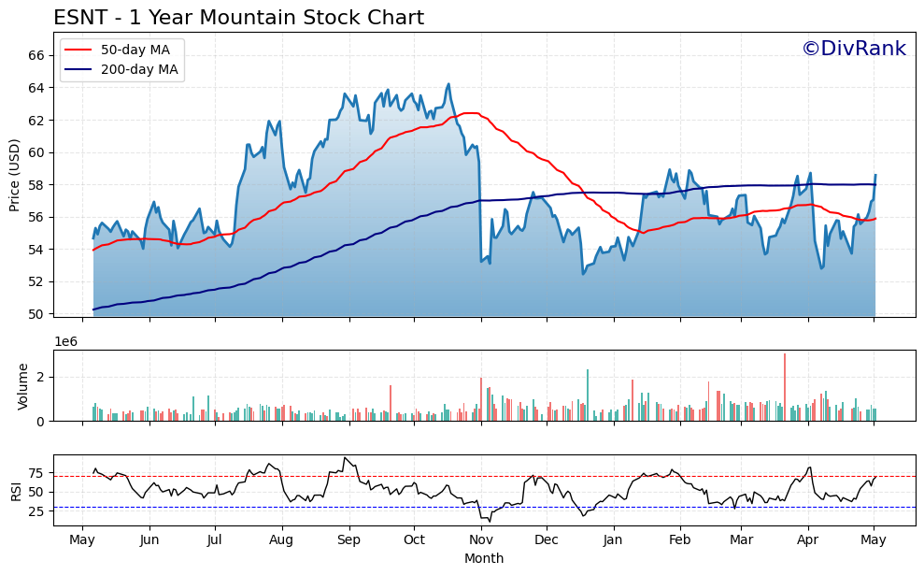Click the "Jan" month label
Screen dimensions: 924x575
point(614,540)
